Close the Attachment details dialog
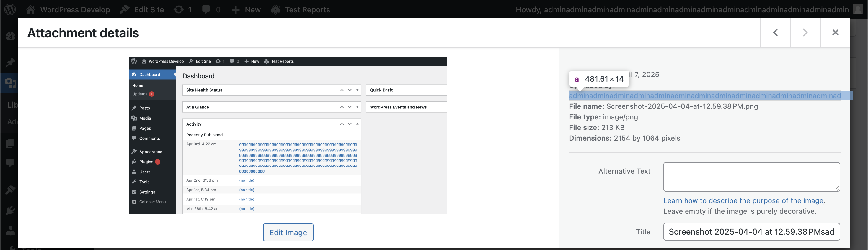This screenshot has width=868, height=250. (835, 32)
